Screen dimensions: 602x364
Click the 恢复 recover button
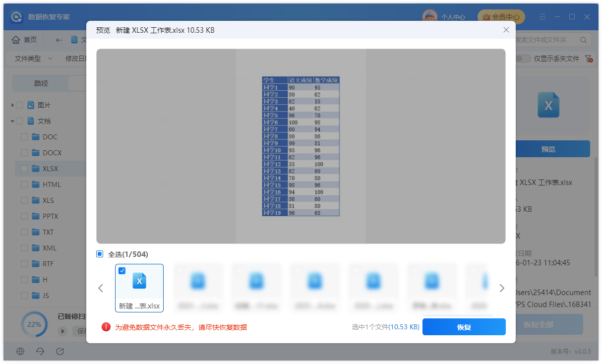pyautogui.click(x=464, y=327)
